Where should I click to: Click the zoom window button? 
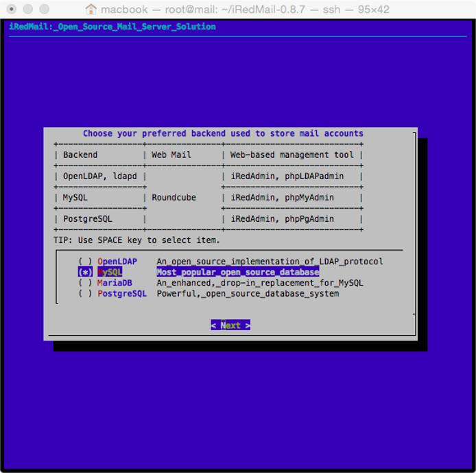(45, 9)
